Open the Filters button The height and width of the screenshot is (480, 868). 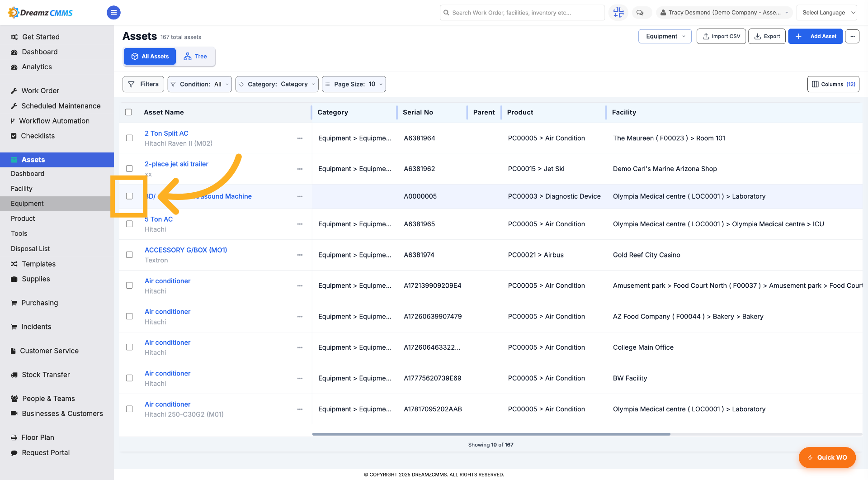(143, 84)
